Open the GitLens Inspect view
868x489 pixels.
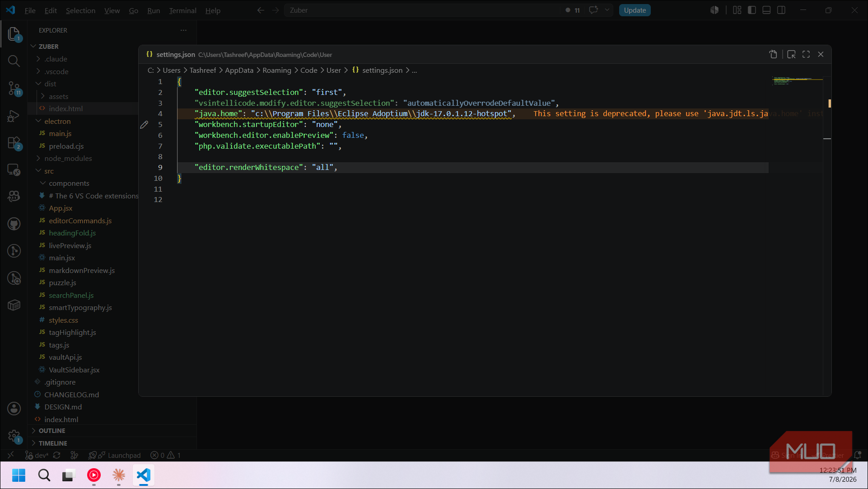(x=14, y=278)
